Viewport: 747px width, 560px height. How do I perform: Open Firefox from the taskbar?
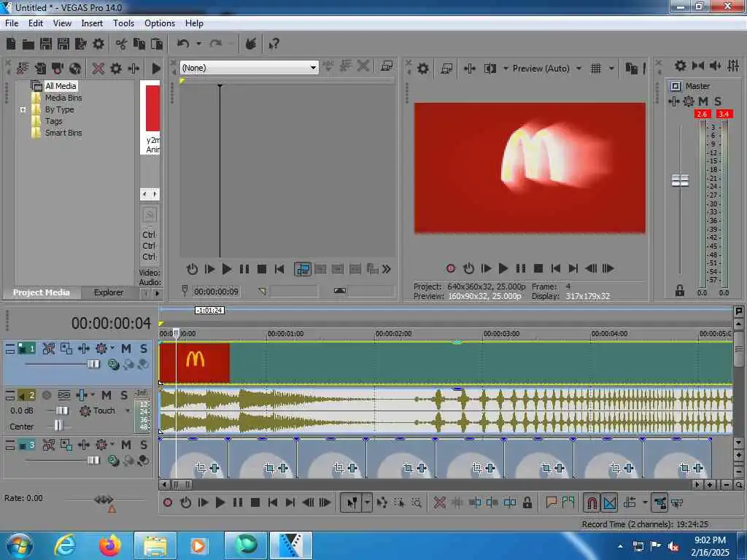click(x=109, y=545)
